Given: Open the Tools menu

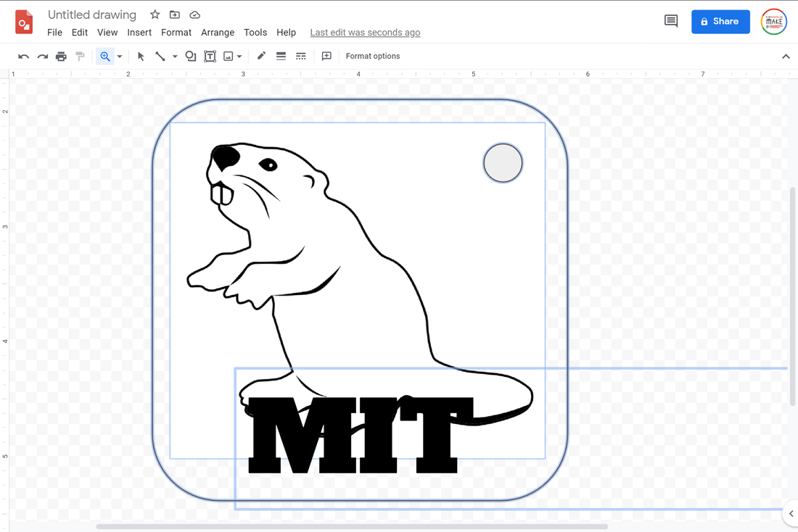Looking at the screenshot, I should 255,33.
